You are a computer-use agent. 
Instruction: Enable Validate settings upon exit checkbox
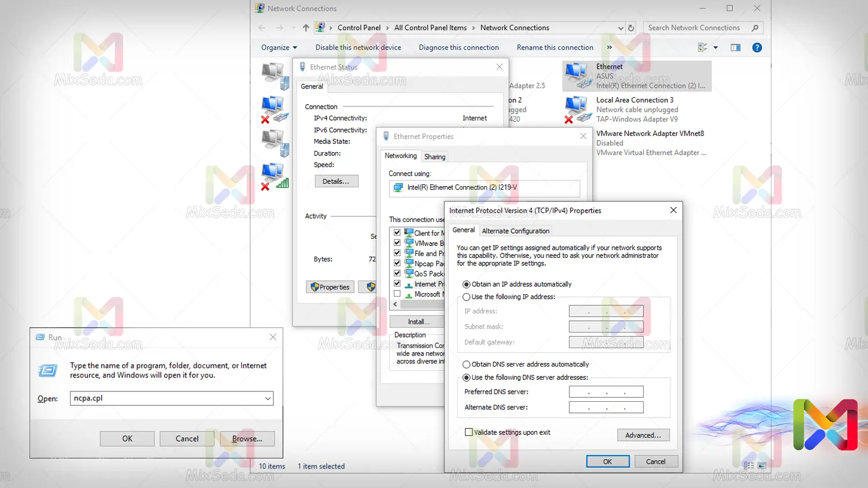469,432
